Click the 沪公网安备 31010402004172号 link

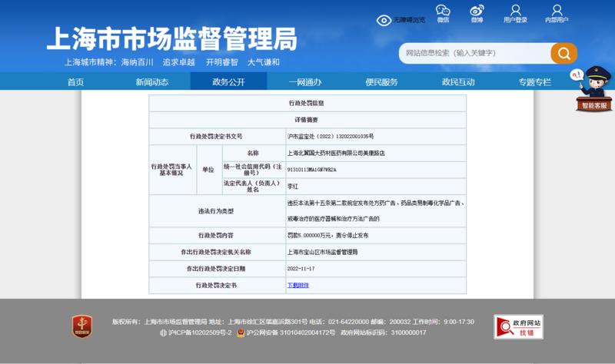(x=291, y=333)
